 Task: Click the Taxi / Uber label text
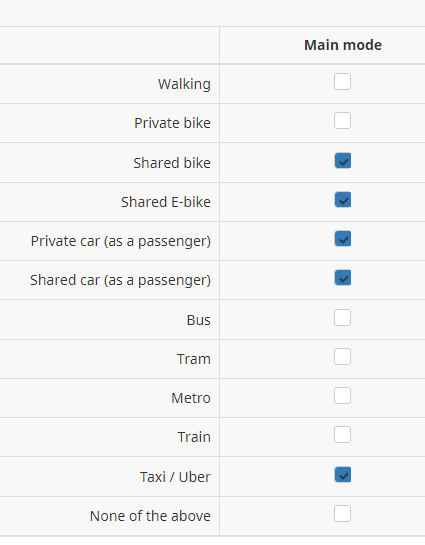(x=175, y=477)
